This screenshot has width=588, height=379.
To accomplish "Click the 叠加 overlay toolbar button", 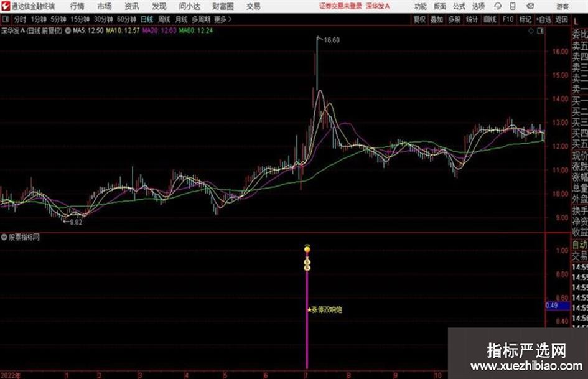I will 437,19.
